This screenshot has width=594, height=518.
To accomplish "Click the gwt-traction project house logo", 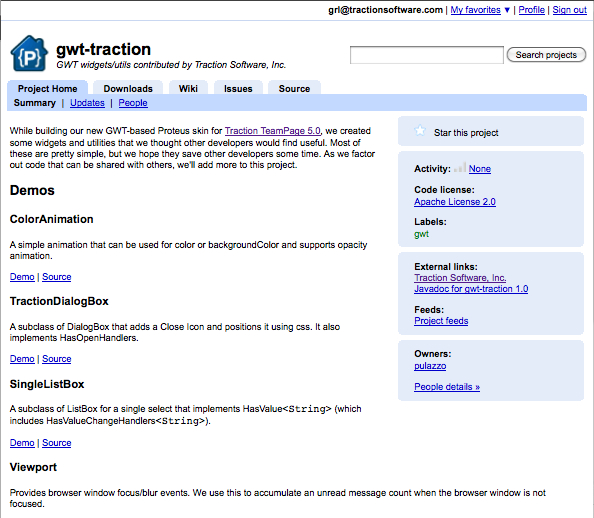I will (29, 53).
